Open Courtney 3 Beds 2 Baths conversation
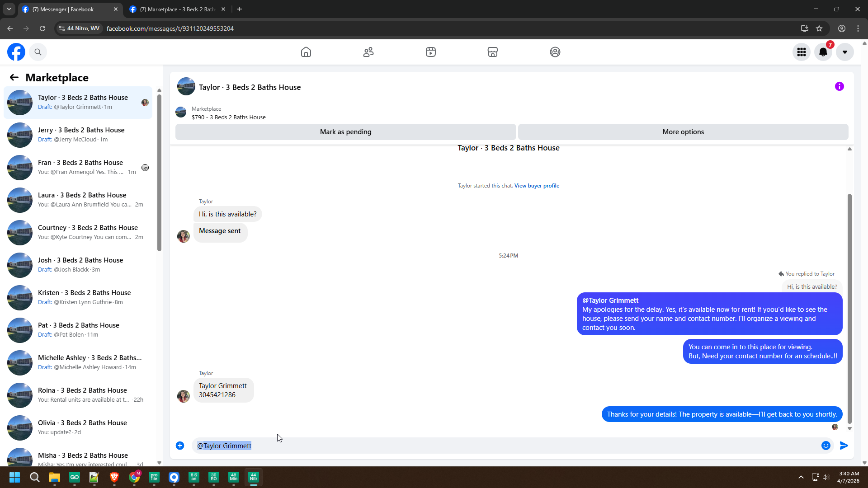Viewport: 868px width, 488px height. click(x=78, y=233)
